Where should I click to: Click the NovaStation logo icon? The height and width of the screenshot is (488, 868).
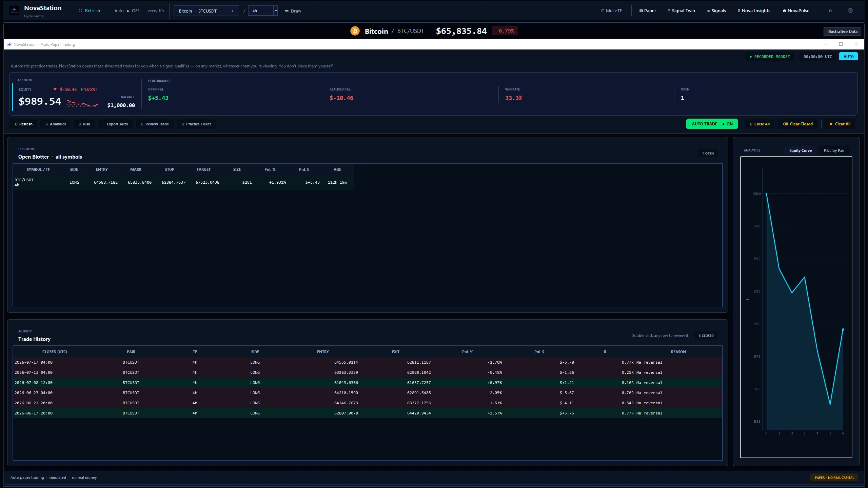coord(14,11)
